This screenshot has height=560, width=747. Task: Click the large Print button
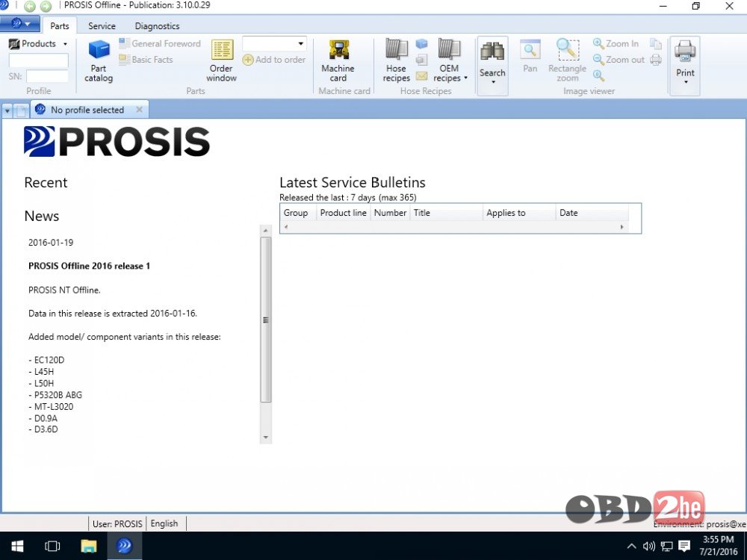click(685, 65)
